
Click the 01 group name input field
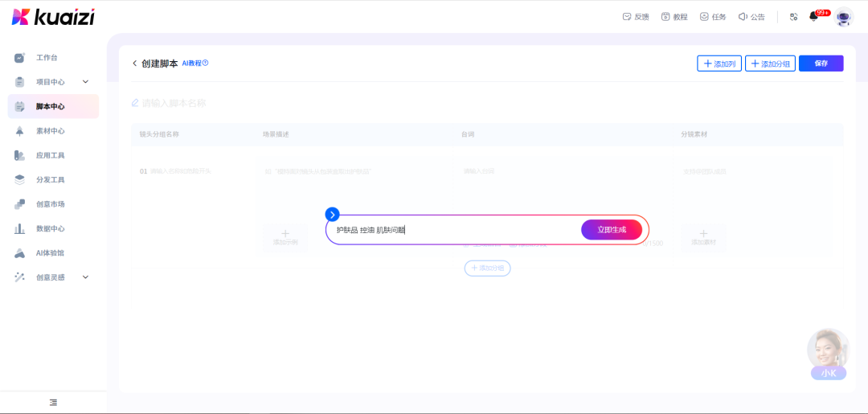click(x=181, y=171)
